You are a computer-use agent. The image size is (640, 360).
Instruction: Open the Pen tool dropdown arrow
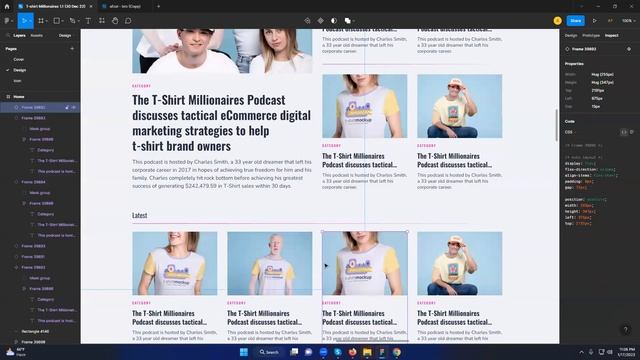[79, 21]
